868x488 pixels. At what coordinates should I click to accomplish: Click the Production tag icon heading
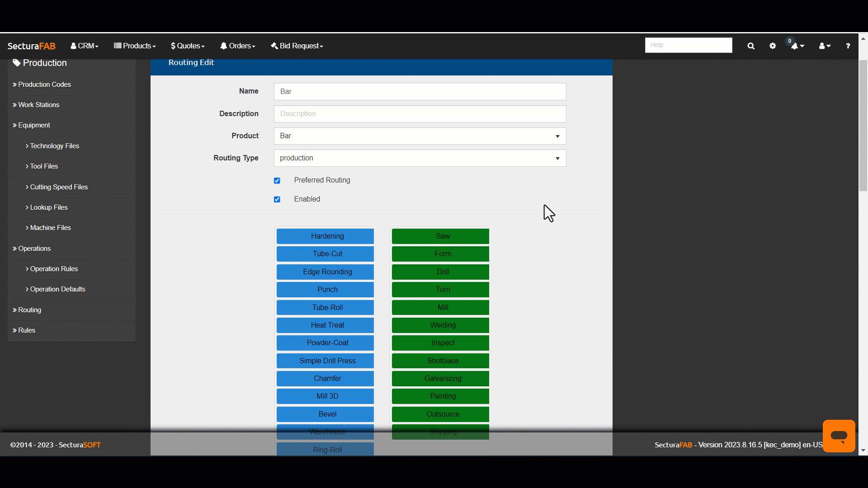click(x=40, y=63)
